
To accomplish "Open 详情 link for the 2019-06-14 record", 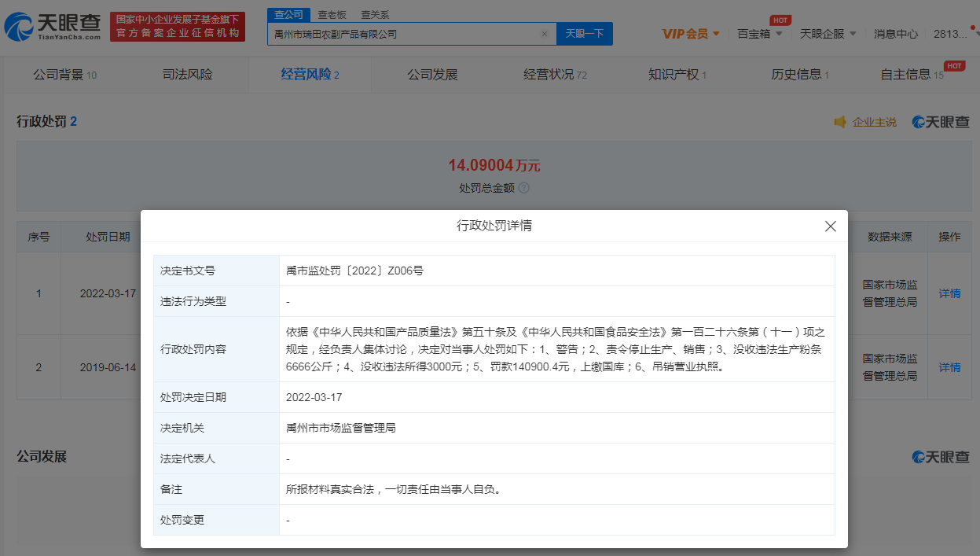I will click(949, 367).
